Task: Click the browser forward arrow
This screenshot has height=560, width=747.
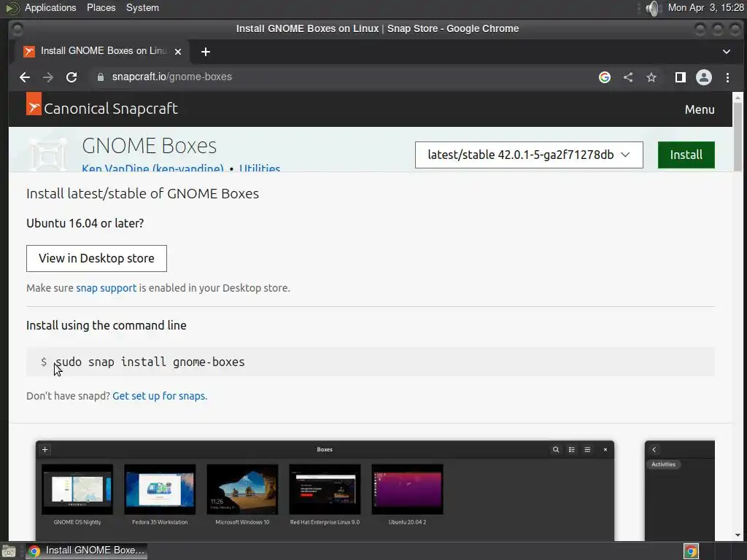Action: [x=48, y=77]
